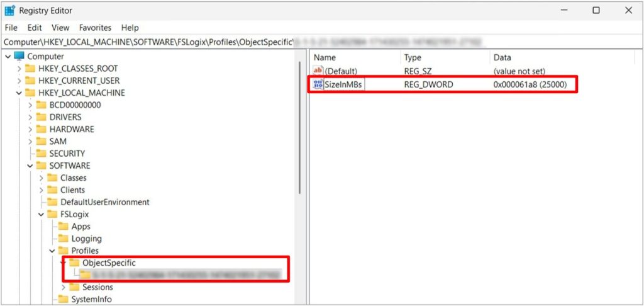
Task: Click the SOFTWARE folder icon
Action: pyautogui.click(x=41, y=166)
